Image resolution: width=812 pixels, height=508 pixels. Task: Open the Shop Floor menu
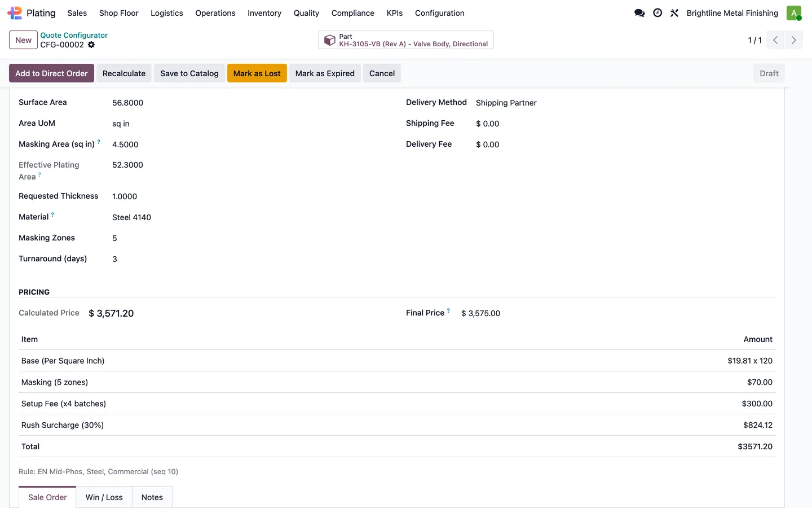pos(118,13)
